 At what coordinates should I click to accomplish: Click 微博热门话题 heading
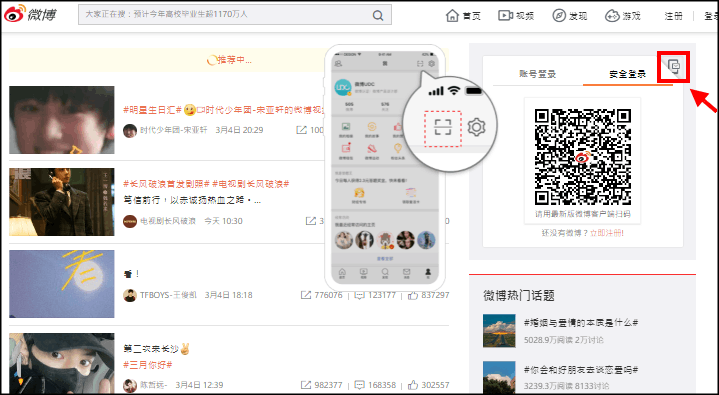click(x=519, y=295)
